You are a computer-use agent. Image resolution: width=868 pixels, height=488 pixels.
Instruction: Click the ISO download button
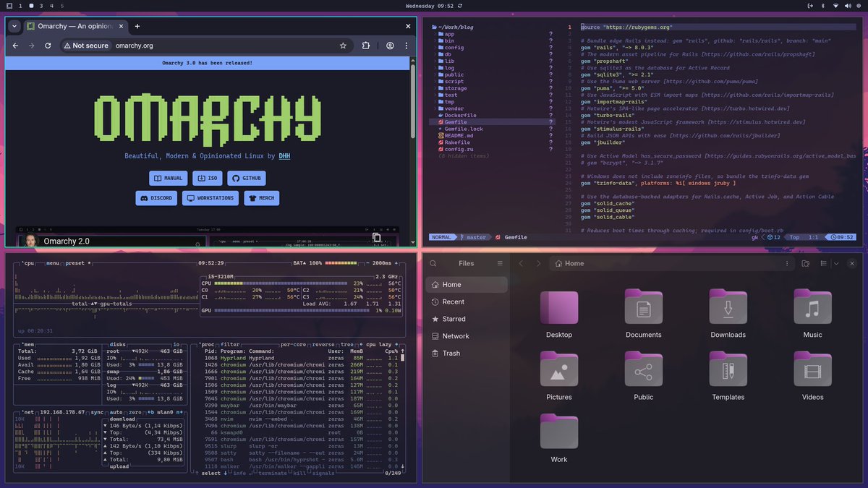208,178
